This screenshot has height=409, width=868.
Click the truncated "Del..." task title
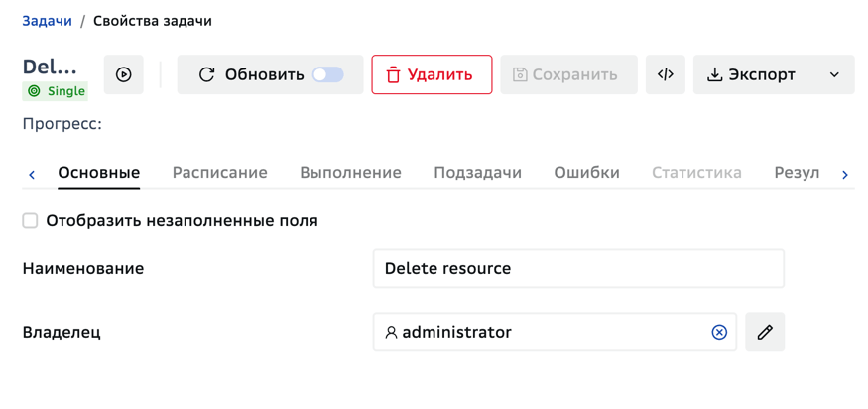coord(50,68)
